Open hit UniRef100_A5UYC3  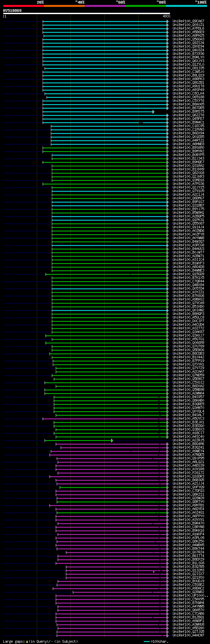point(188,419)
